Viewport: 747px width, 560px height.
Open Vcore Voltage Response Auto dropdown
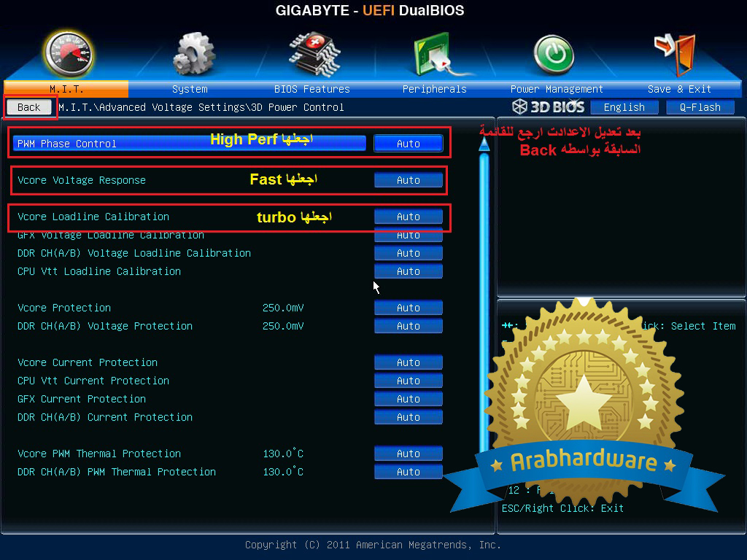coord(409,180)
